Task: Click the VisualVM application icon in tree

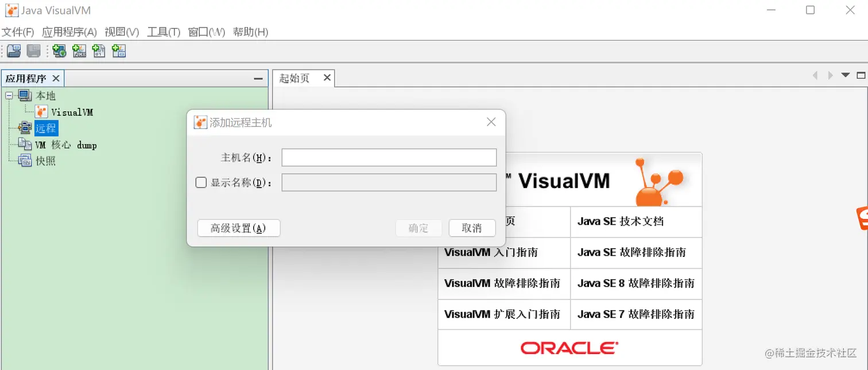Action: pos(41,112)
